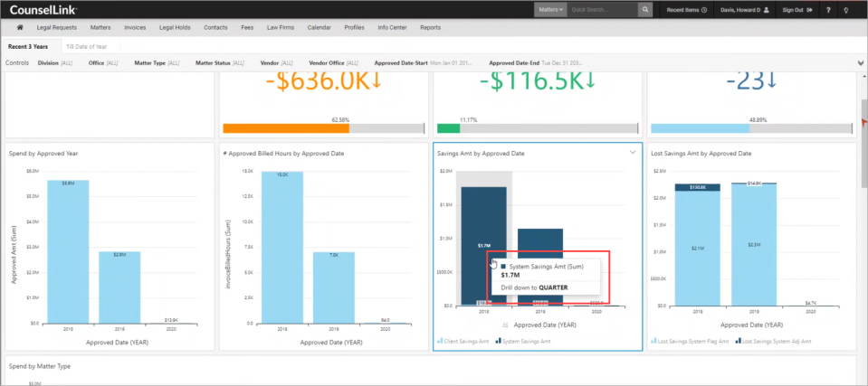Open the Invoices menu
The width and height of the screenshot is (868, 386).
[x=135, y=27]
